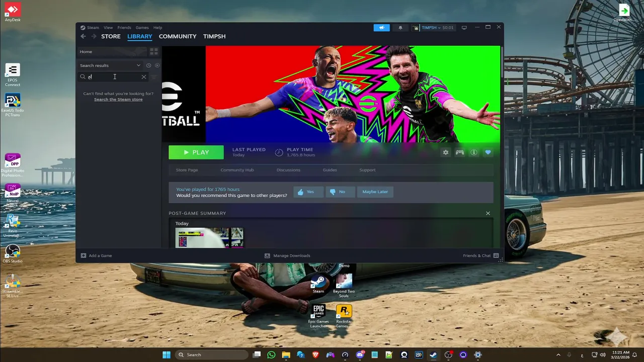Image resolution: width=644 pixels, height=362 pixels.
Task: Click the No thumbs-down button
Action: 341,192
